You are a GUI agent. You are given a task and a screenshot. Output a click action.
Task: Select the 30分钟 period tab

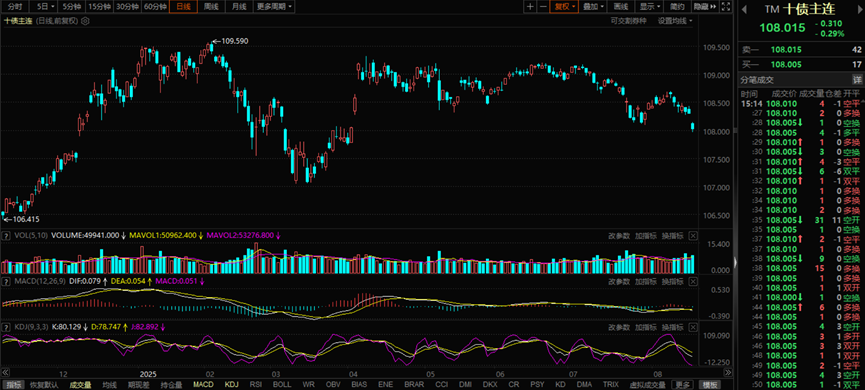click(x=128, y=7)
